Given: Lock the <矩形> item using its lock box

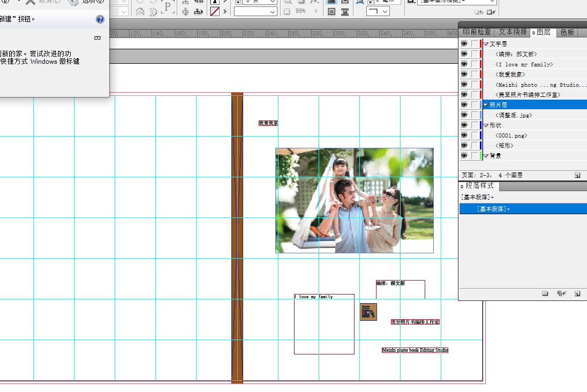Looking at the screenshot, I should 475,146.
